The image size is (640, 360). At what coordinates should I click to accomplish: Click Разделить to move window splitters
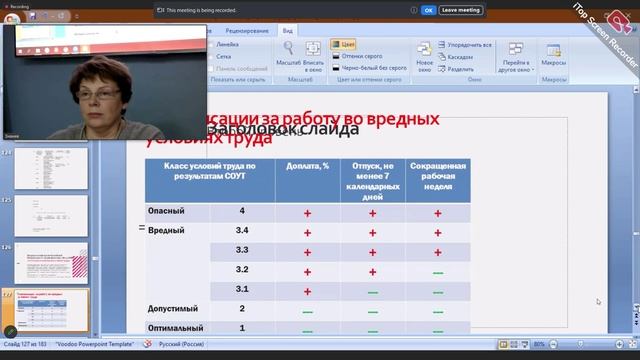[x=456, y=69]
